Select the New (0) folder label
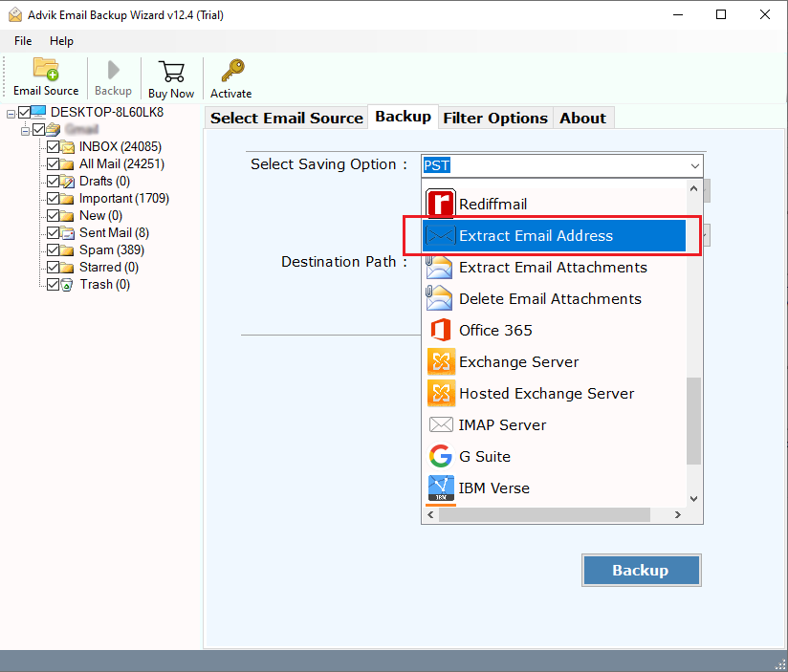The image size is (788, 672). click(x=100, y=215)
